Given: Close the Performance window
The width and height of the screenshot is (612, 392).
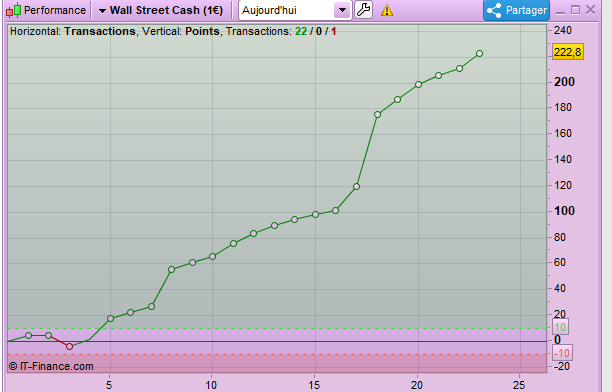Looking at the screenshot, I should click(591, 10).
